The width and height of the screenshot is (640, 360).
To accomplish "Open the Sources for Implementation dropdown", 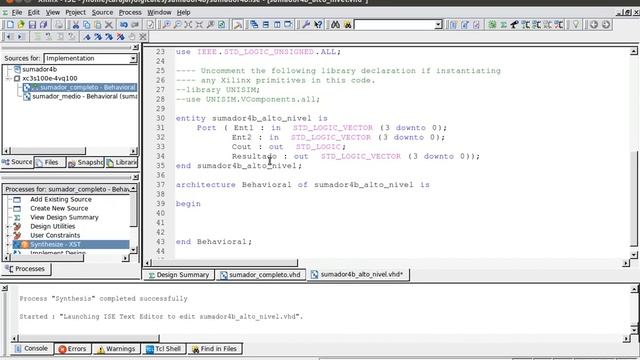I will coord(133,58).
